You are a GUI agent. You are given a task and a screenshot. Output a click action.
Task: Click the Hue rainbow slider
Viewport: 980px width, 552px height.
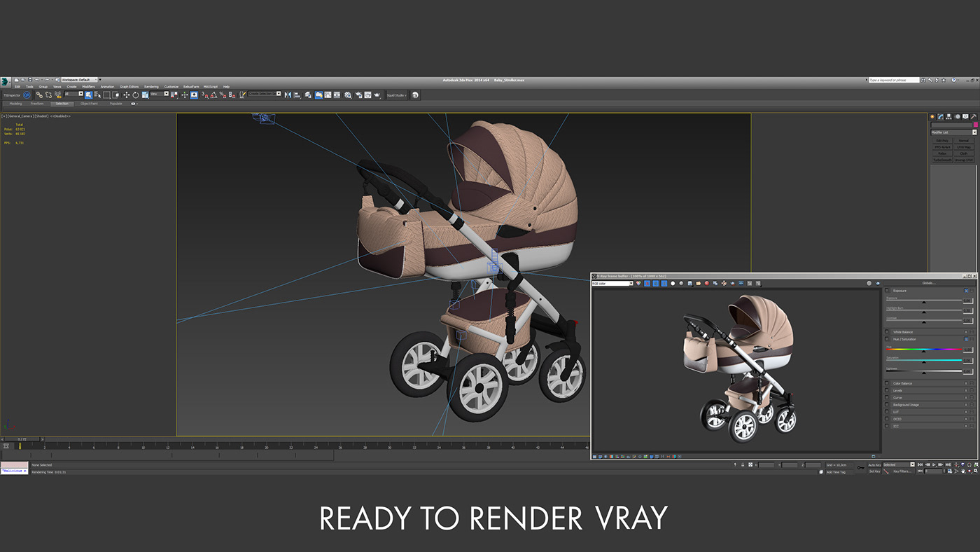[923, 349]
